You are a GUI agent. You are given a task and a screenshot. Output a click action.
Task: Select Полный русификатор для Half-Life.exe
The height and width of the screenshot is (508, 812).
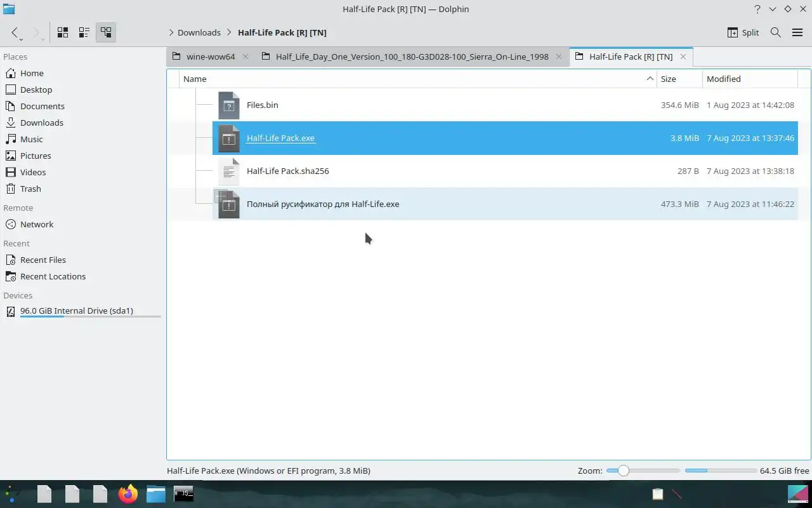pyautogui.click(x=323, y=204)
